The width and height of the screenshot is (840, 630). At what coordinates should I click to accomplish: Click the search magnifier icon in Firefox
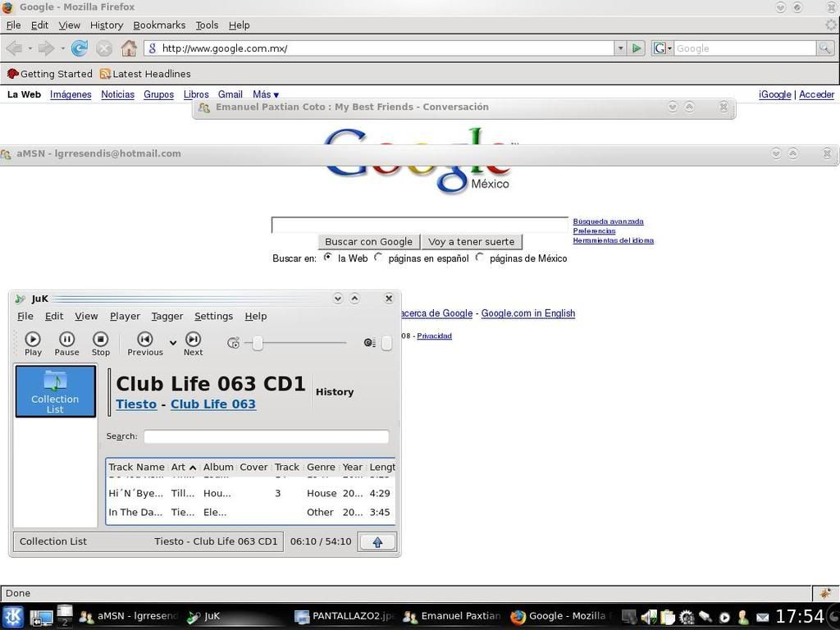tap(825, 48)
